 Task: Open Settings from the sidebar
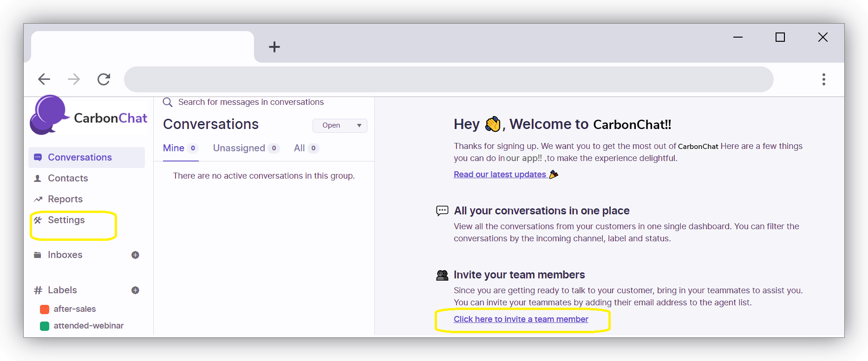[66, 220]
